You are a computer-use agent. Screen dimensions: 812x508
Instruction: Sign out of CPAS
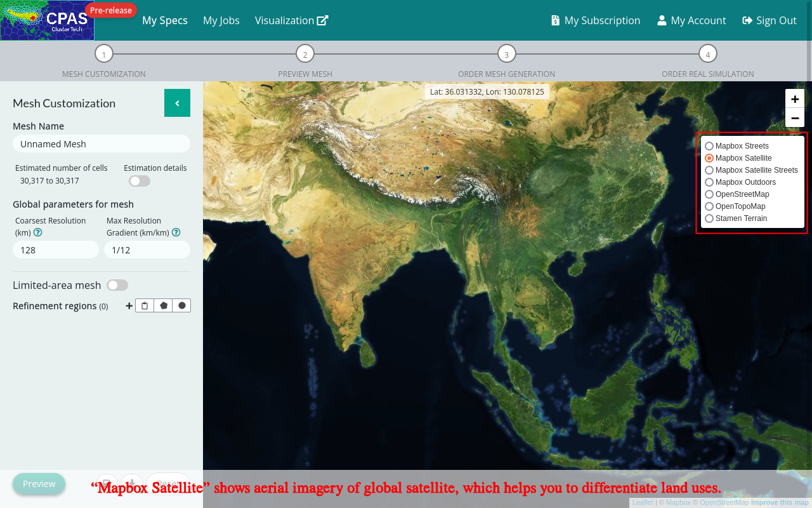click(769, 20)
